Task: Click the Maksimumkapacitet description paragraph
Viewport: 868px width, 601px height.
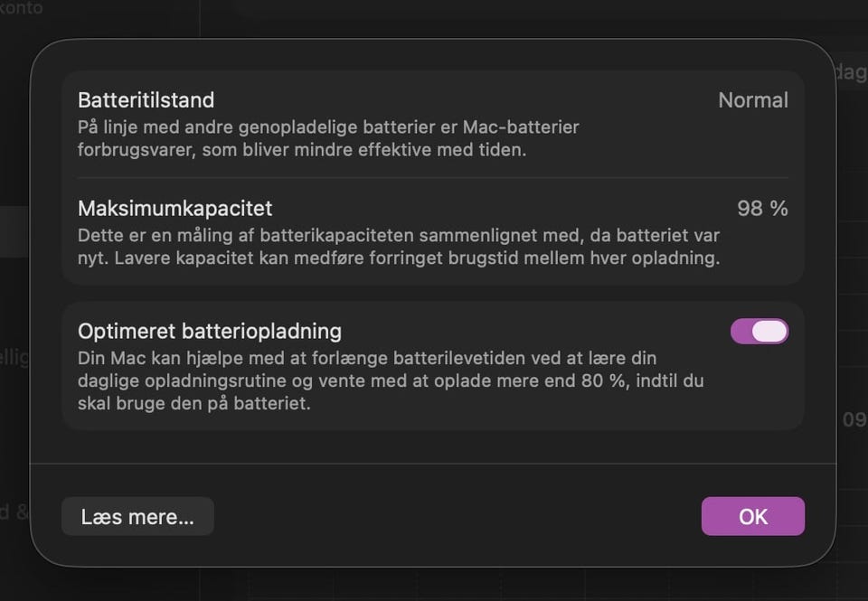Action: [x=398, y=247]
